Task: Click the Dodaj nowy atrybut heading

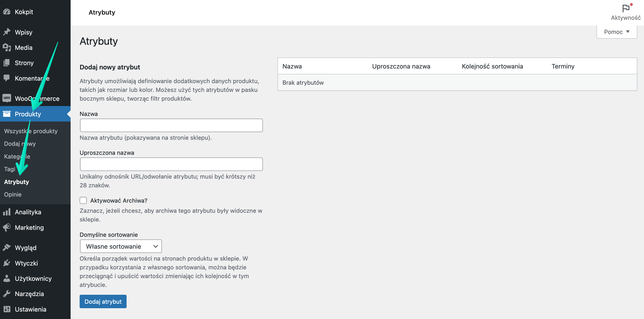Action: pyautogui.click(x=110, y=67)
